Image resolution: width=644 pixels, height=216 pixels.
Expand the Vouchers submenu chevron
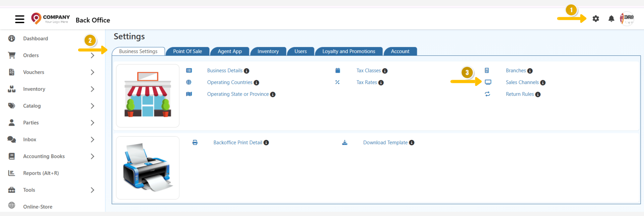93,72
